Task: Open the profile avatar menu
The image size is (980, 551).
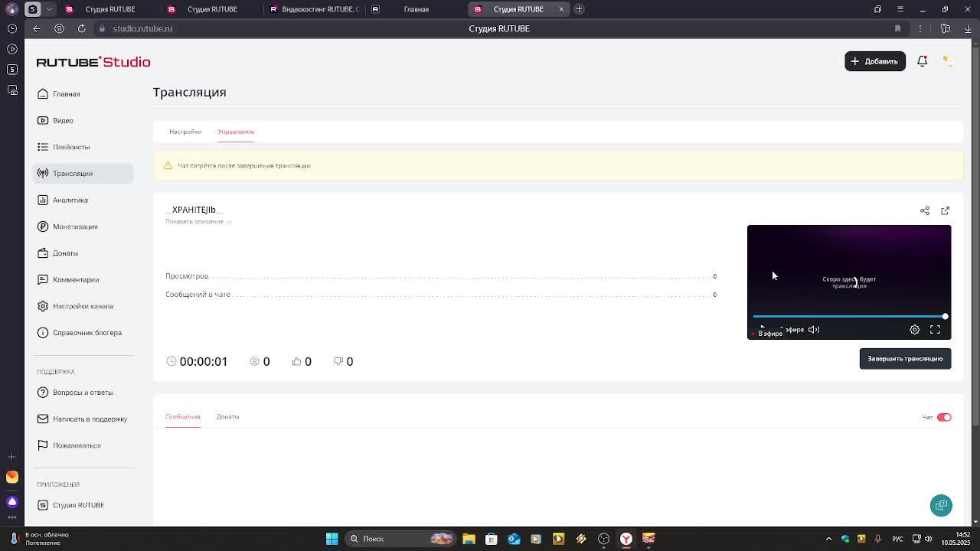Action: coord(947,60)
